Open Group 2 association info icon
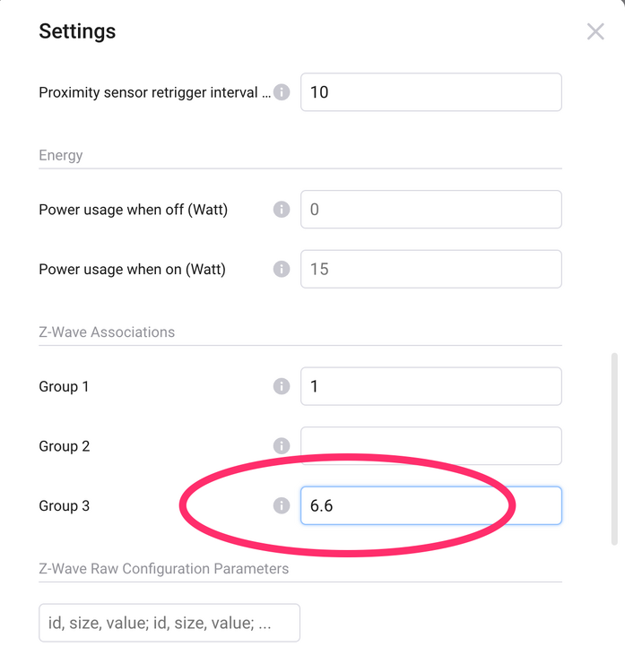 click(282, 445)
